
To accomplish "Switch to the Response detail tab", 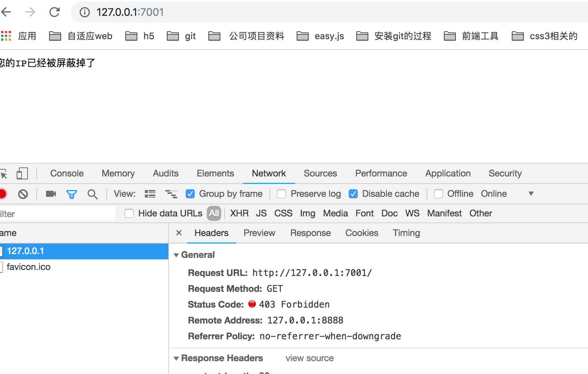I will (310, 233).
